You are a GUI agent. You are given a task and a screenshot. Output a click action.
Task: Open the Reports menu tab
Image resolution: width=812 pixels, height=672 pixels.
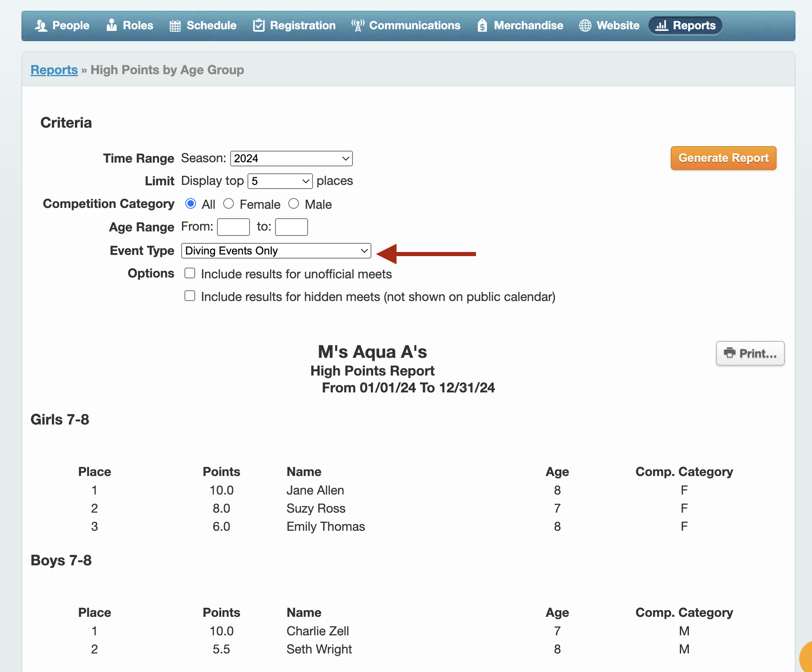[686, 26]
